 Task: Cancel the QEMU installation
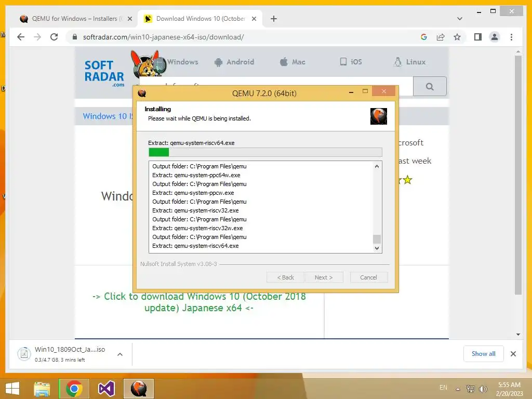[x=368, y=277]
